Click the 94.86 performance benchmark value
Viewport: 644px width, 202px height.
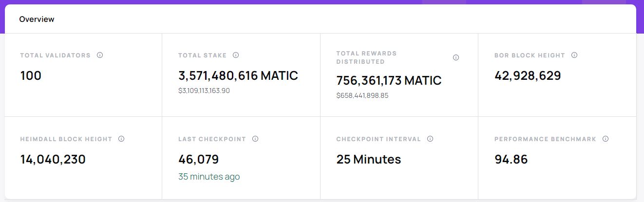pos(511,160)
